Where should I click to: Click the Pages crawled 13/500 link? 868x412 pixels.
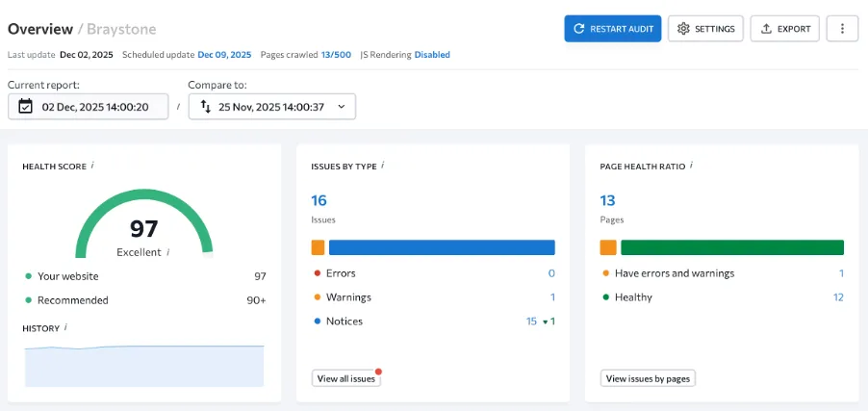click(x=336, y=55)
